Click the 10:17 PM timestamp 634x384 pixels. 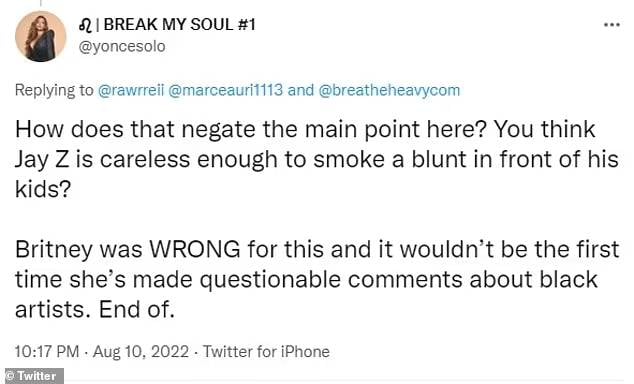point(47,351)
